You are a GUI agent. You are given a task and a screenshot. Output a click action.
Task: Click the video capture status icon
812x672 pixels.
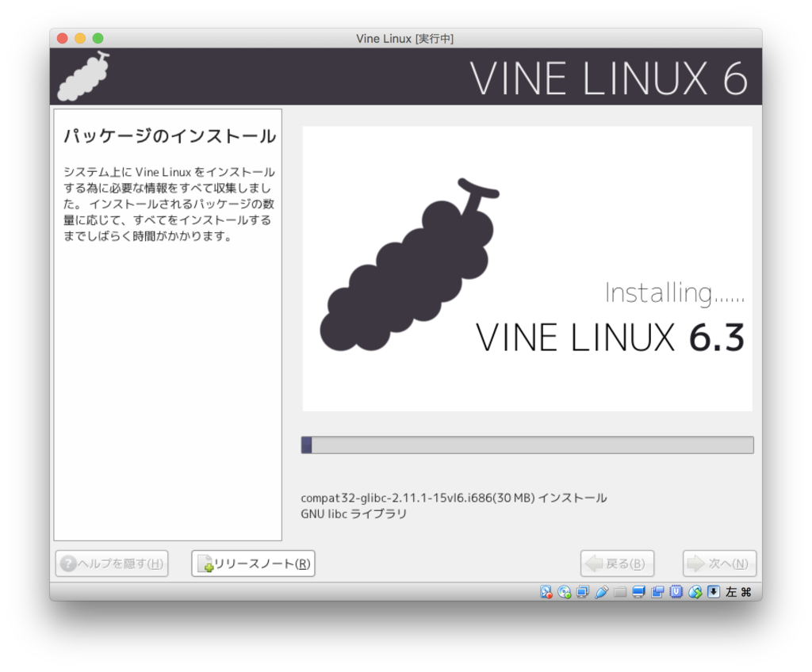[657, 592]
